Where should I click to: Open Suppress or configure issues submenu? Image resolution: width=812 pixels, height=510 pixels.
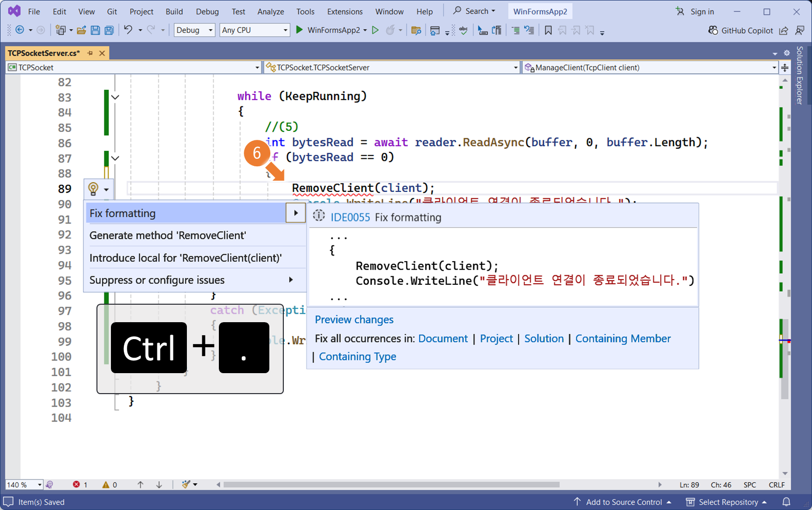pos(195,280)
